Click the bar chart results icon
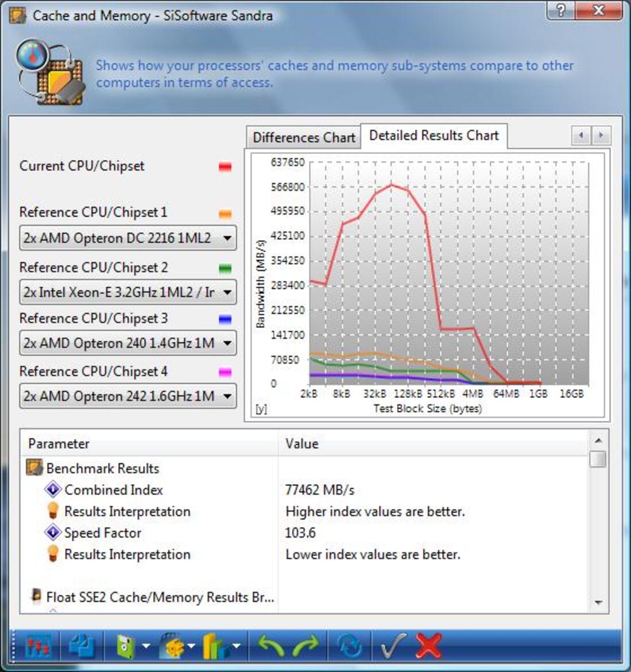Screen dimensions: 631x672 [216, 646]
